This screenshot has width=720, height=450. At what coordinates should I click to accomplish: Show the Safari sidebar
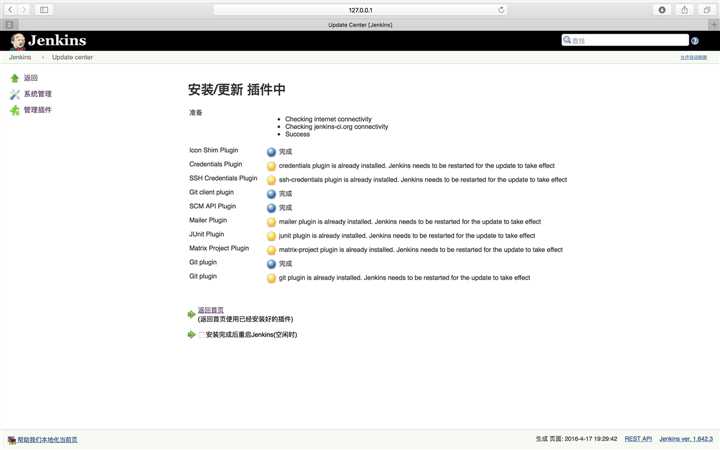tap(44, 10)
